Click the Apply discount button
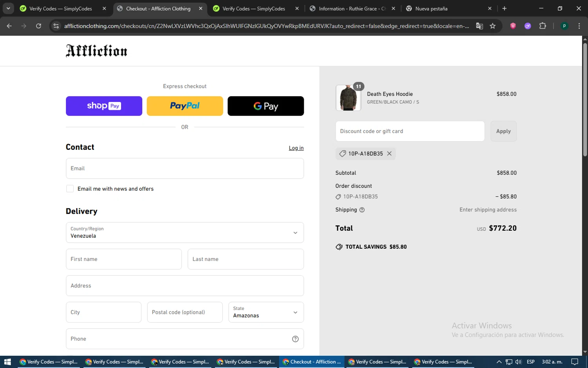This screenshot has width=588, height=368. pyautogui.click(x=503, y=131)
